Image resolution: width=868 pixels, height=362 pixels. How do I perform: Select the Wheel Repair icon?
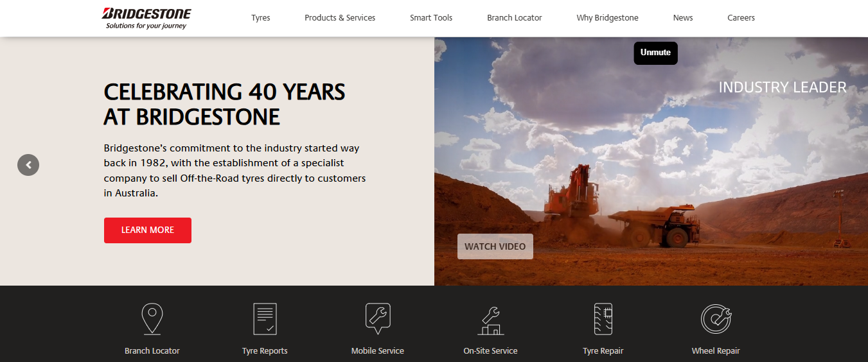click(x=716, y=318)
